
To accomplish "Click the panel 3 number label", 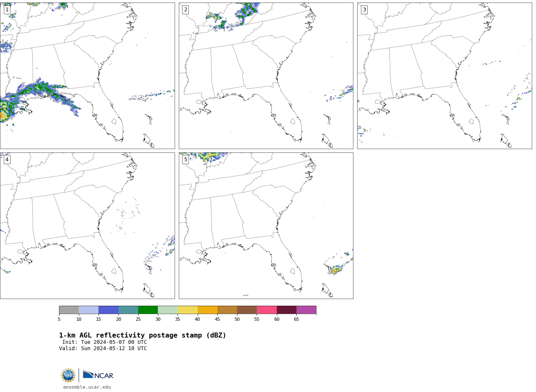I will (364, 10).
